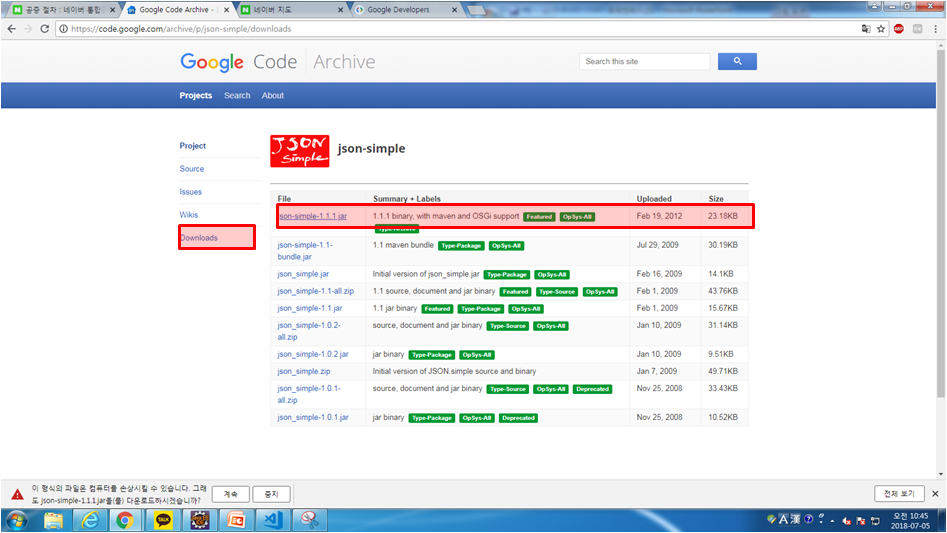
Task: Download json_simple-1.0.2-all.zip
Action: pos(309,331)
